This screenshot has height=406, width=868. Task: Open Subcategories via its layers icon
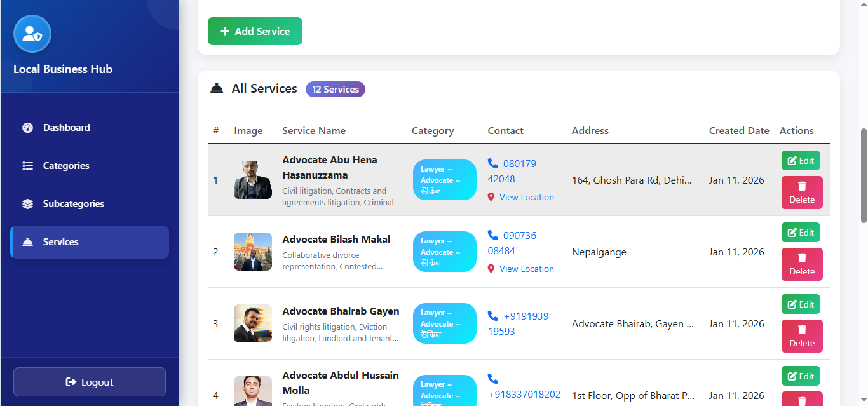(27, 203)
